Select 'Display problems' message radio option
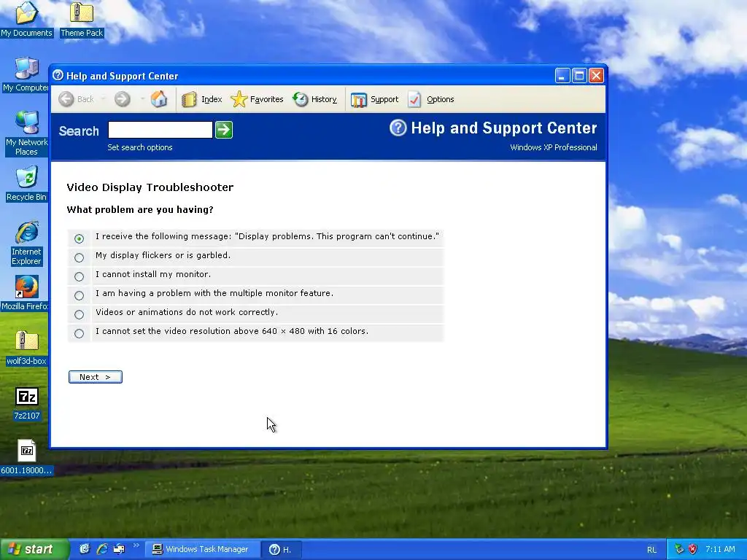 click(x=79, y=238)
